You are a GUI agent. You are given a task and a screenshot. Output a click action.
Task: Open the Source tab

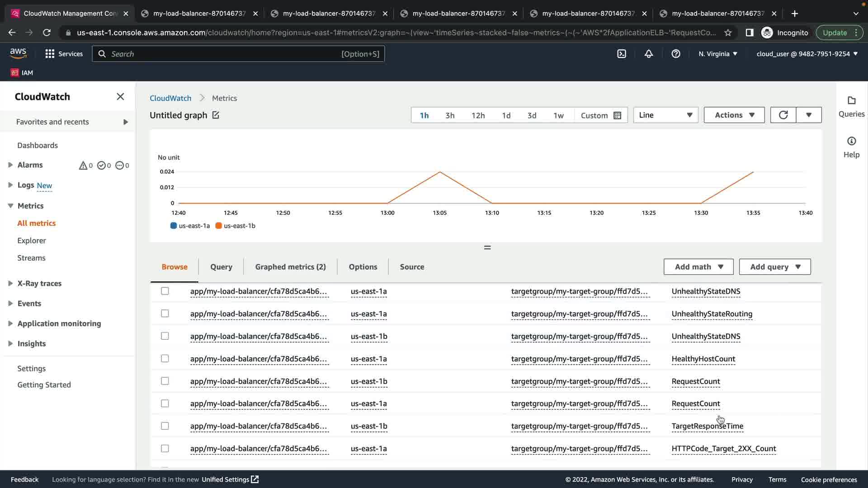click(x=412, y=267)
